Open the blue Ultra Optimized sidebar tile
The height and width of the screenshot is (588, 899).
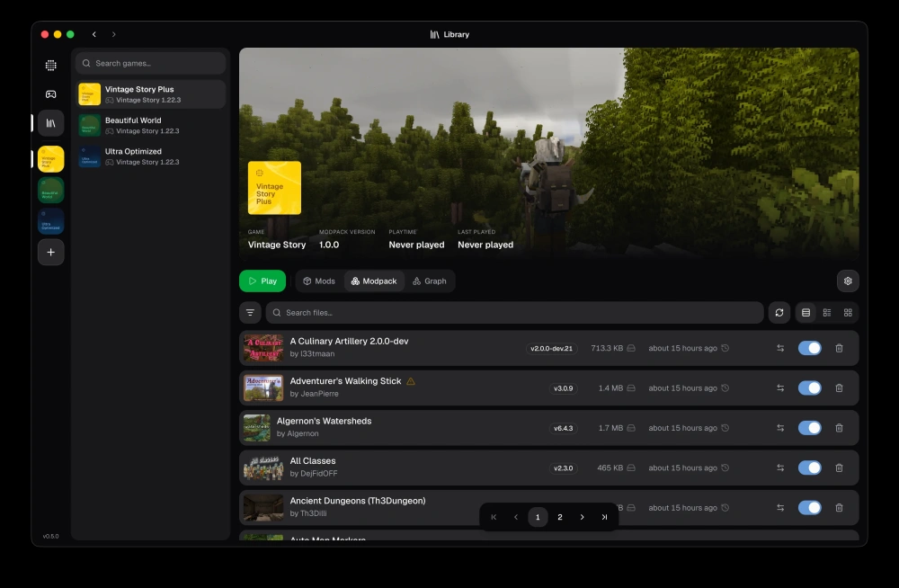[x=51, y=221]
